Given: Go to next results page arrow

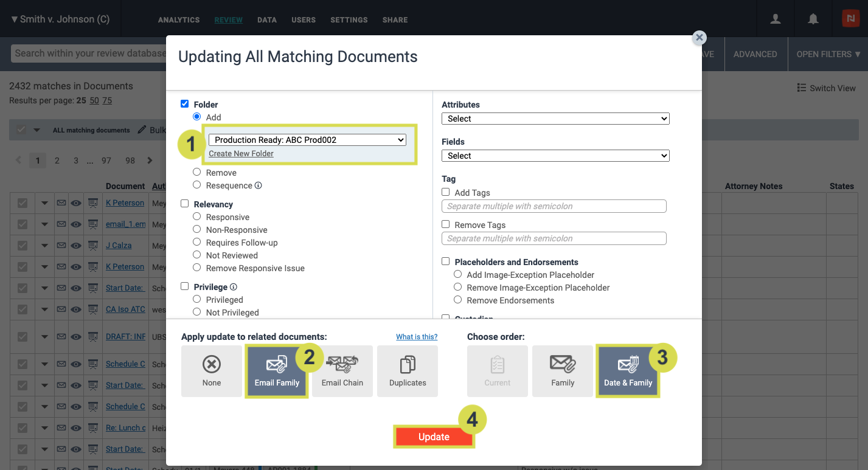Looking at the screenshot, I should [150, 161].
